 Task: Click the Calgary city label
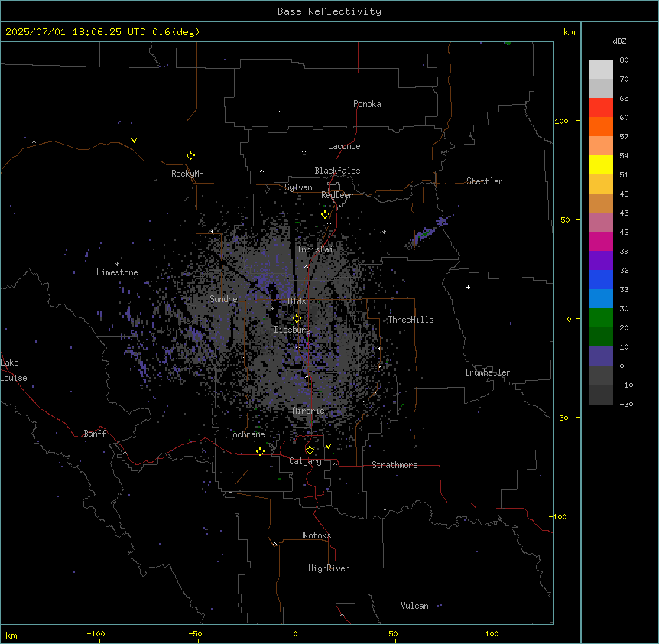pos(305,461)
